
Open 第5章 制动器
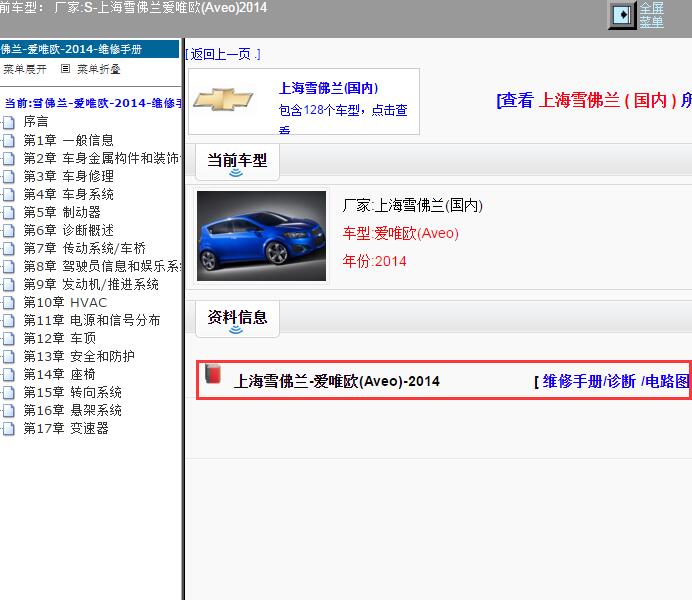pos(62,212)
